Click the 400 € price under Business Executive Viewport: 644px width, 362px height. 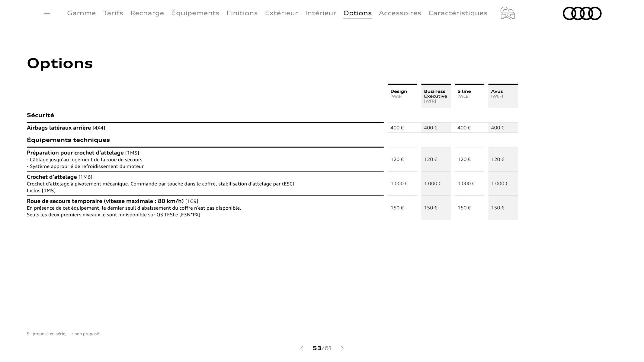[x=431, y=128]
